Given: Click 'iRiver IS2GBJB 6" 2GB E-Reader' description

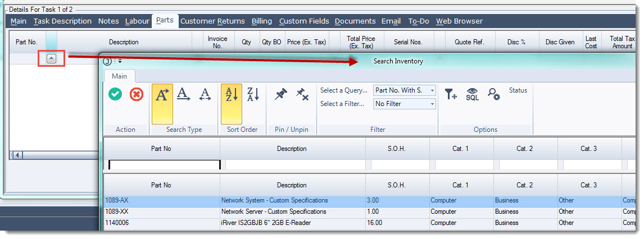Looking at the screenshot, I should pyautogui.click(x=266, y=223).
